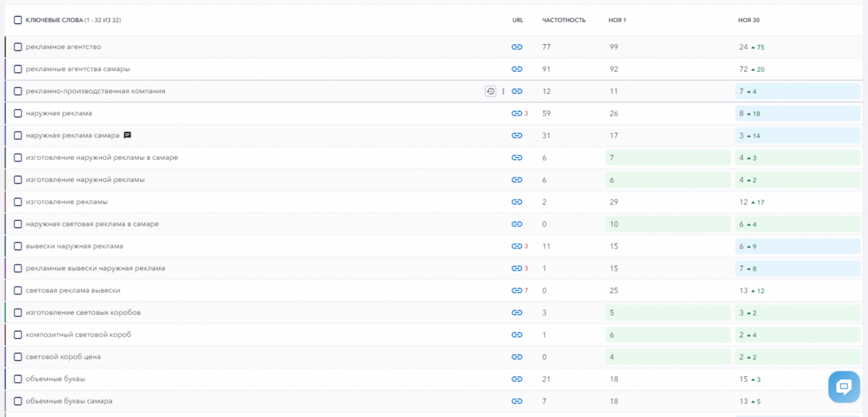Open the live chat support widget
The height and width of the screenshot is (417, 868).
[843, 387]
